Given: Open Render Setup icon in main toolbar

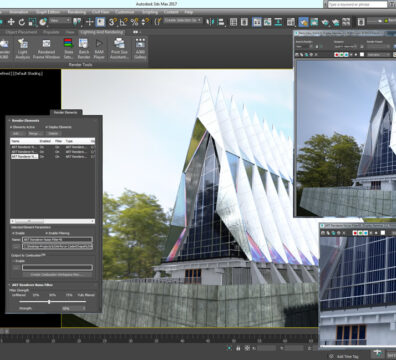Looking at the screenshot, I should (303, 22).
